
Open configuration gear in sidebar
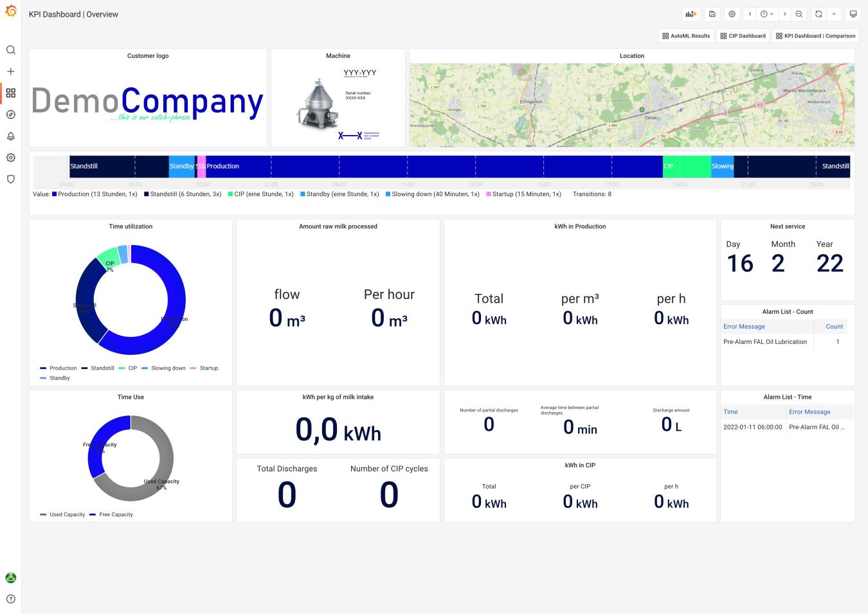click(10, 158)
